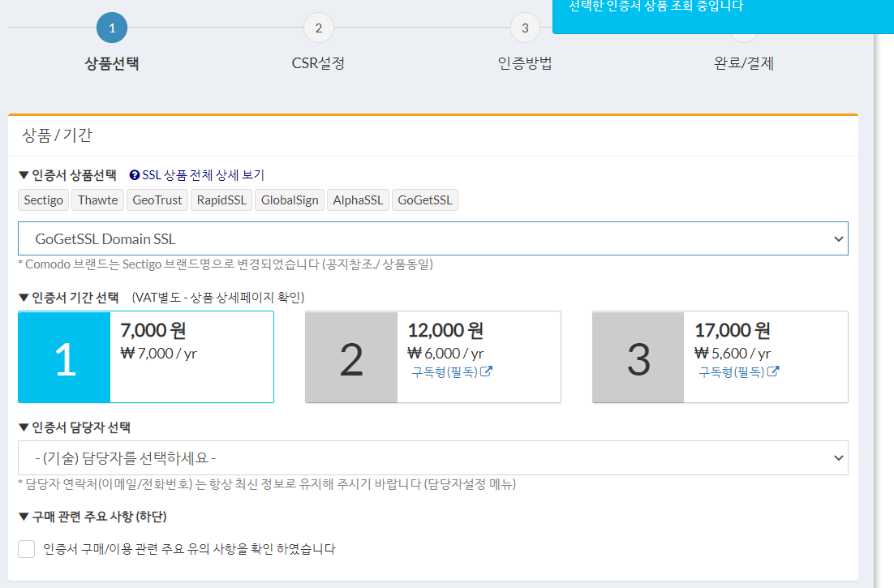The image size is (894, 588).
Task: Click the ₩ 5,600 / yr price text
Action: click(x=733, y=354)
